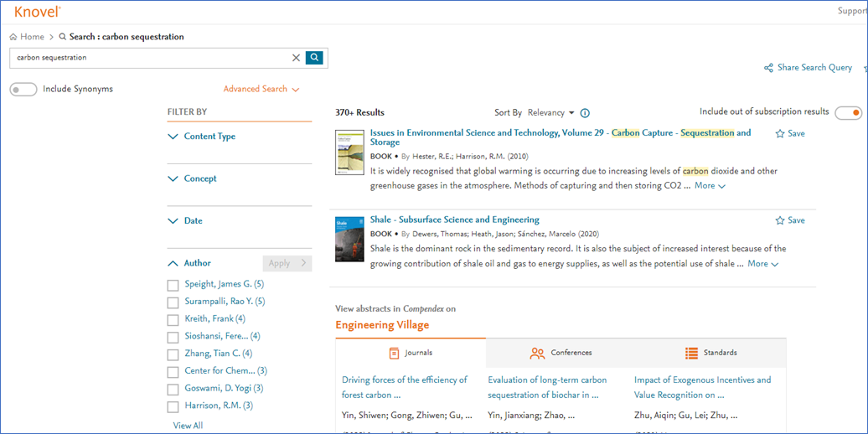Click the Share Search Query icon
The height and width of the screenshot is (434, 868).
click(x=768, y=68)
